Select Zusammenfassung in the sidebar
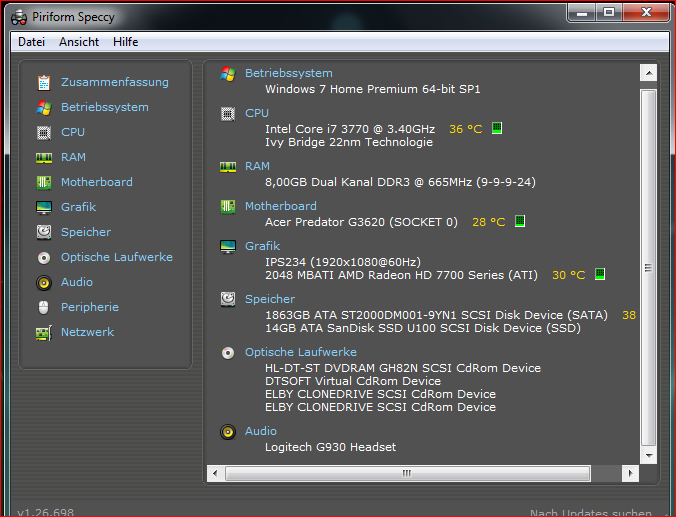 coord(115,82)
